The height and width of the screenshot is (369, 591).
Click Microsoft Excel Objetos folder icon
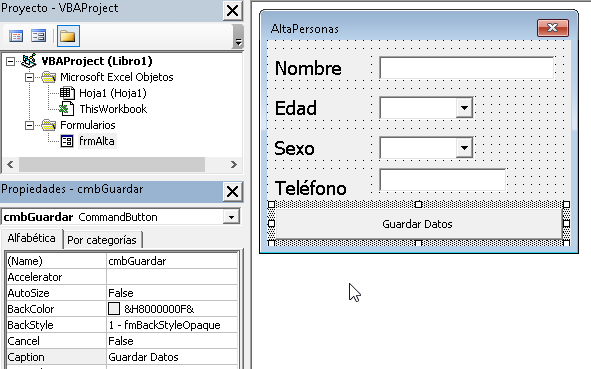49,77
